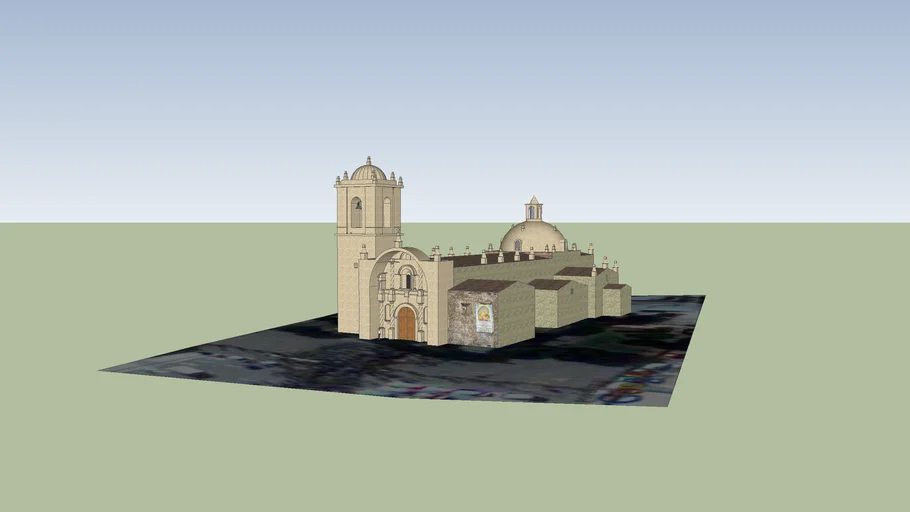Viewport: 910px width, 512px height.
Task: Click the bell inside the tower arch
Action: [x=358, y=205]
